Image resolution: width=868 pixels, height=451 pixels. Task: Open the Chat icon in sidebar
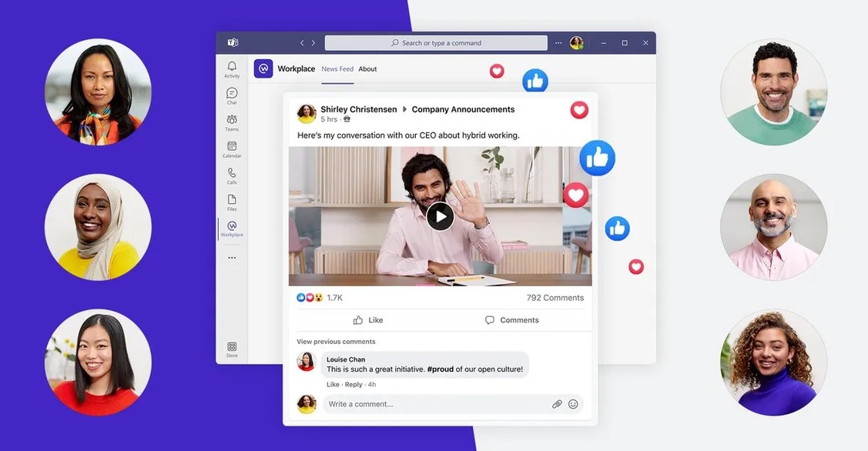tap(232, 95)
